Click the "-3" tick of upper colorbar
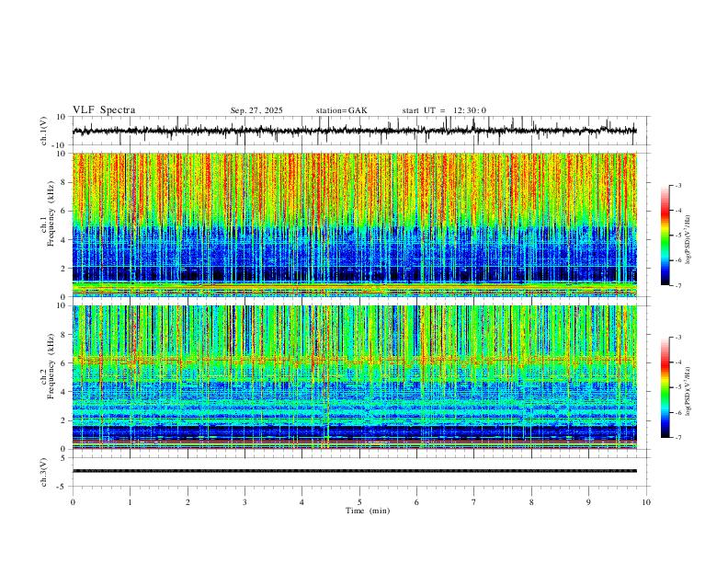This screenshot has width=728, height=563. 677,185
